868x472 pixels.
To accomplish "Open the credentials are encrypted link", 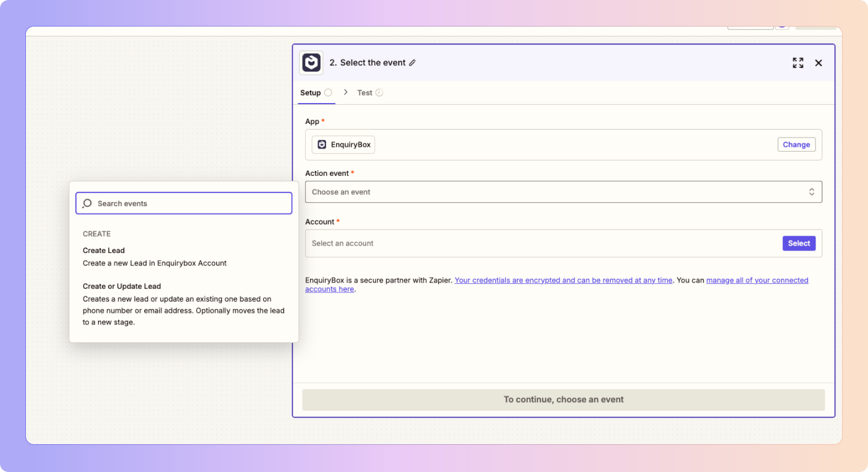I will [x=563, y=280].
